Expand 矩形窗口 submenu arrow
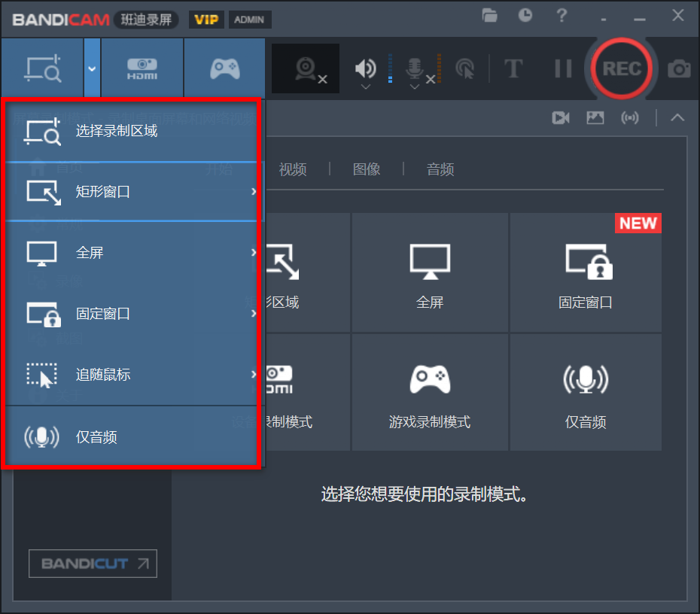 [x=253, y=191]
